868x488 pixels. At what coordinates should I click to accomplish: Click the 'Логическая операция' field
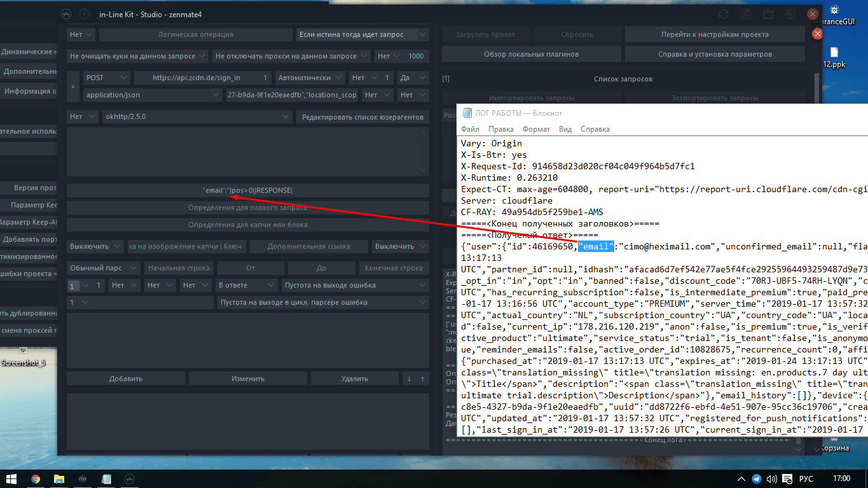tap(196, 34)
